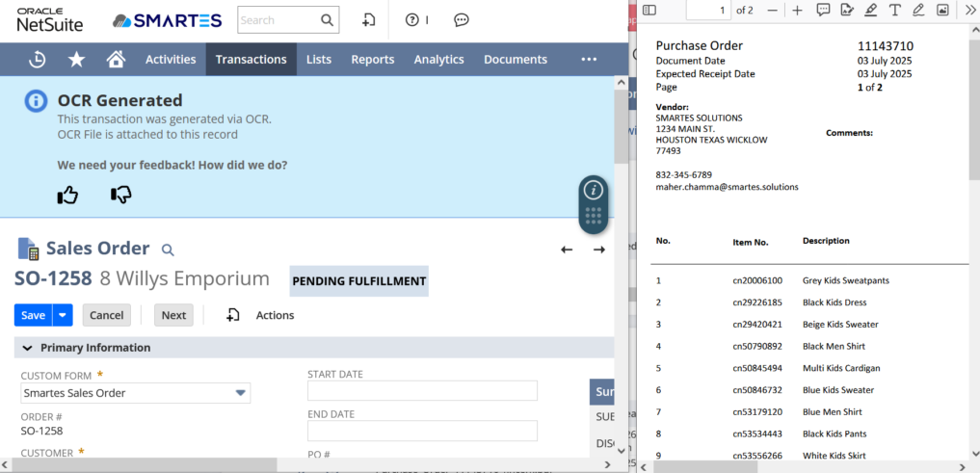The height and width of the screenshot is (473, 980).
Task: Open the Save button dropdown arrow
Action: pos(63,315)
